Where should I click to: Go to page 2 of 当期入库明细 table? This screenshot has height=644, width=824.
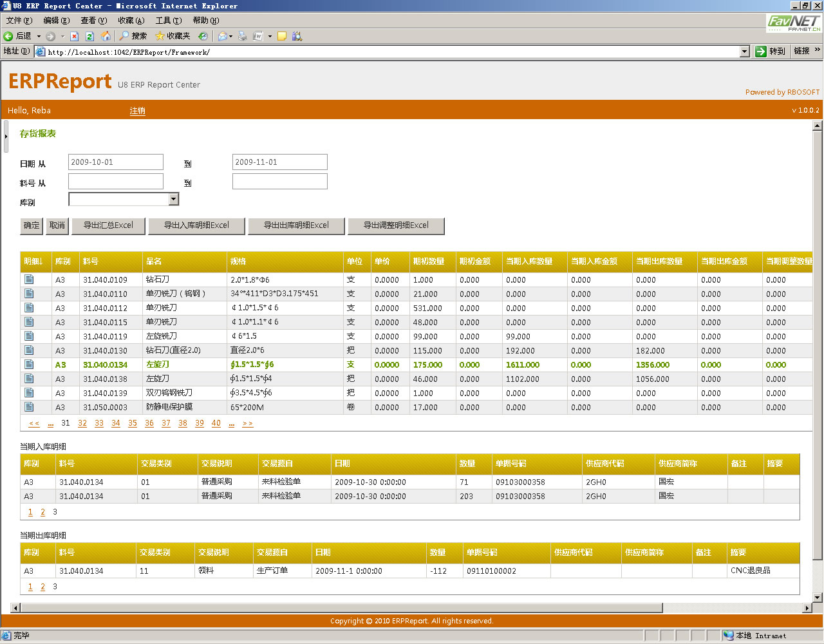[42, 512]
